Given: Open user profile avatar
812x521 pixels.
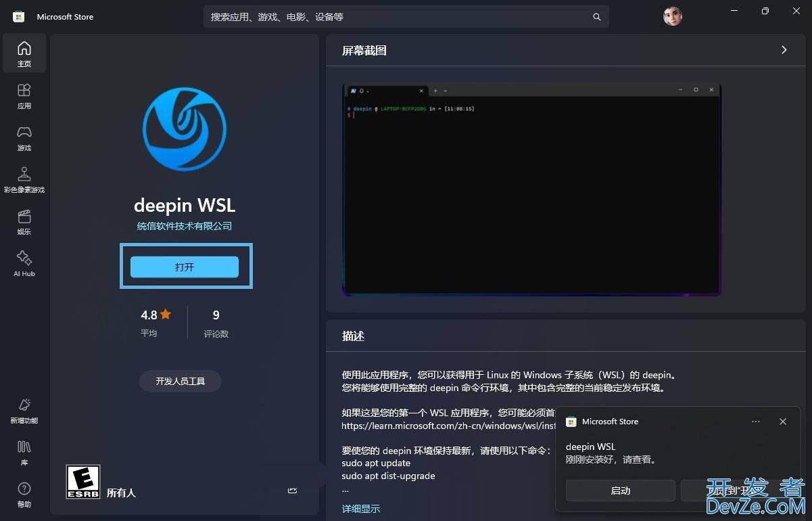Looking at the screenshot, I should [x=673, y=16].
